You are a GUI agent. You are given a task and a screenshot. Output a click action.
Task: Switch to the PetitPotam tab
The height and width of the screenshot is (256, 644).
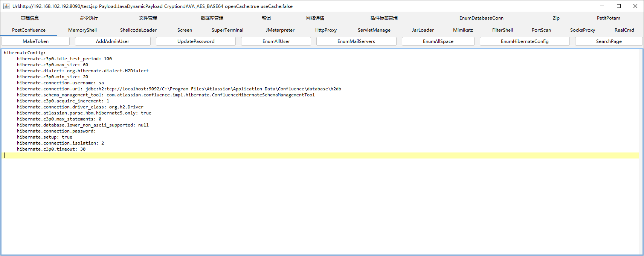(x=608, y=18)
